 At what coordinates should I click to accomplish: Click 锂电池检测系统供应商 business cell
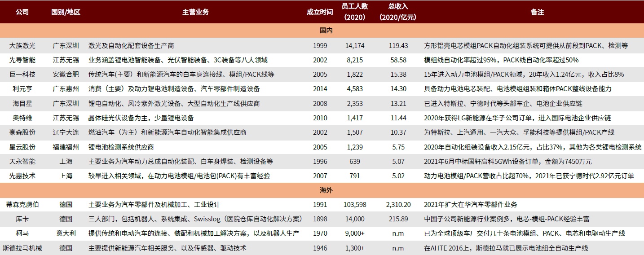pyautogui.click(x=121, y=147)
